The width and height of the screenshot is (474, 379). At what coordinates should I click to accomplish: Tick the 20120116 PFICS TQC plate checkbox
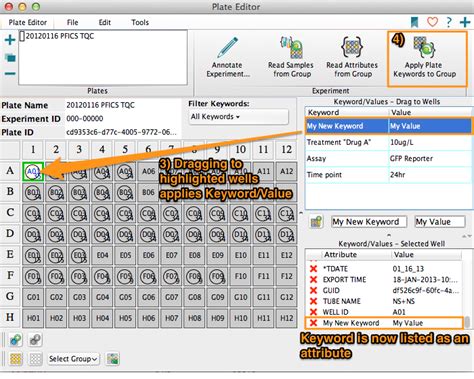[22, 36]
